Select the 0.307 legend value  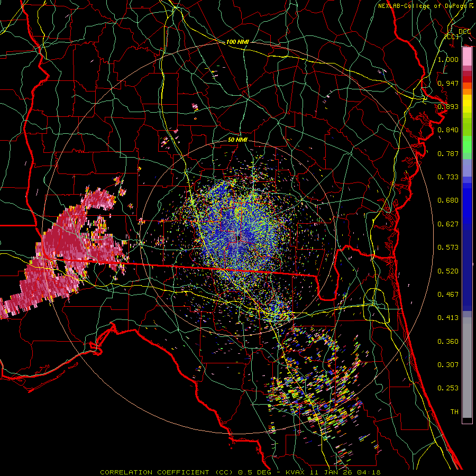click(448, 365)
